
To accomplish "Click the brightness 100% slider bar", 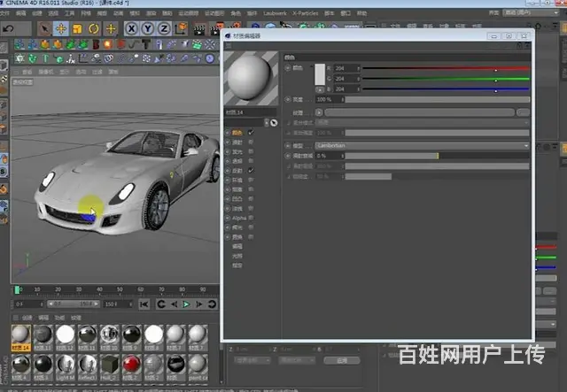I will click(x=437, y=100).
